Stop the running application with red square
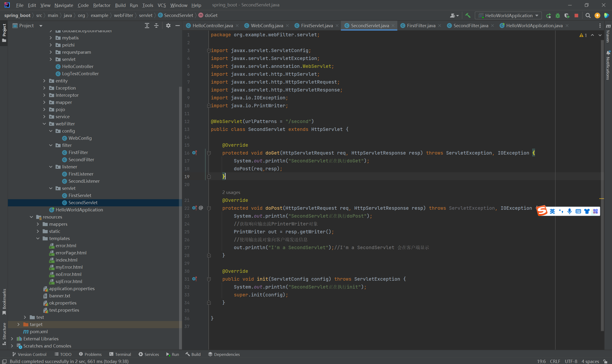The image size is (612, 364). pyautogui.click(x=576, y=16)
